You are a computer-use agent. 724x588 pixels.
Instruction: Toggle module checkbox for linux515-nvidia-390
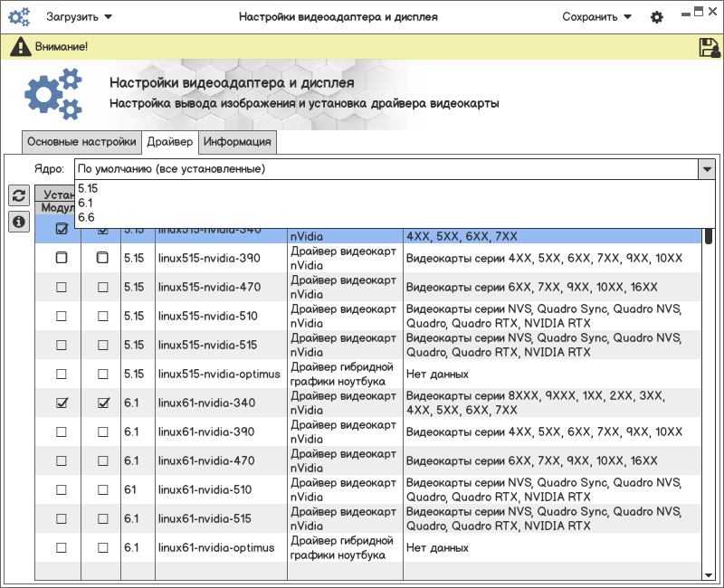coord(62,258)
